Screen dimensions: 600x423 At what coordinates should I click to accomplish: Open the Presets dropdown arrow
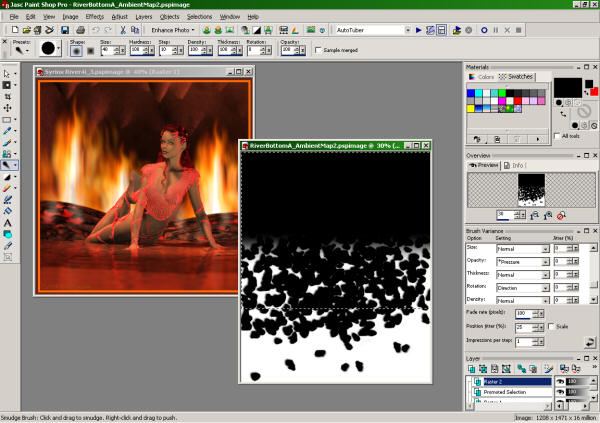(x=27, y=51)
